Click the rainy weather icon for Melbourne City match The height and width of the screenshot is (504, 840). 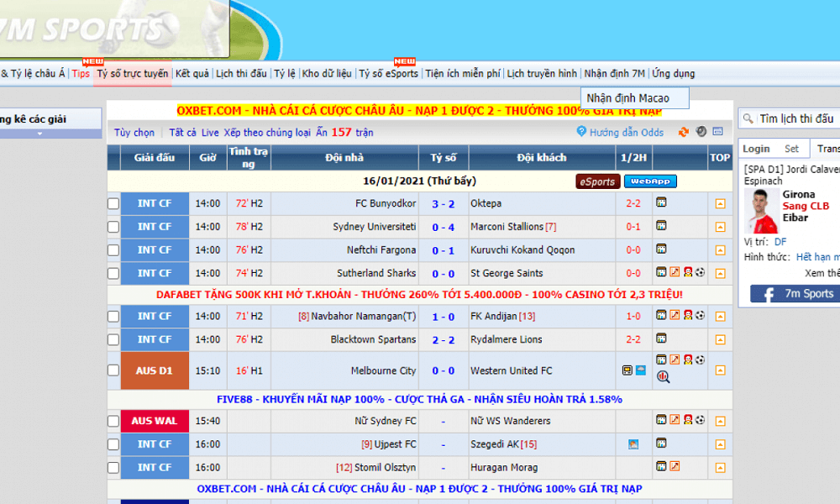[641, 370]
